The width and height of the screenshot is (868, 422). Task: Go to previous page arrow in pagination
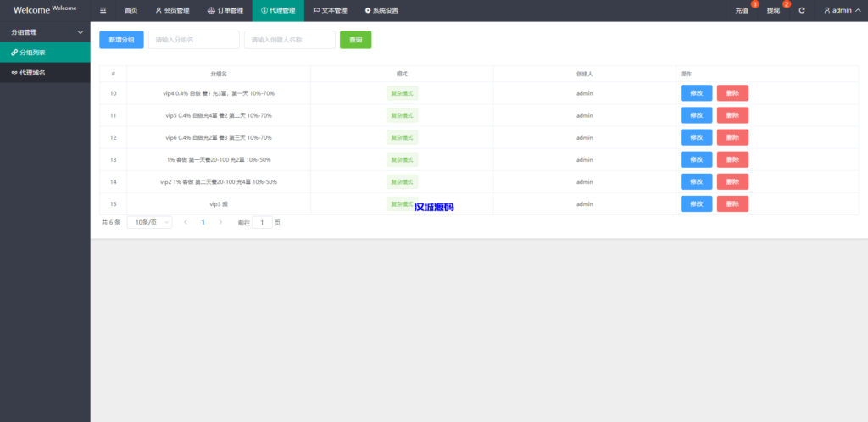tap(186, 222)
